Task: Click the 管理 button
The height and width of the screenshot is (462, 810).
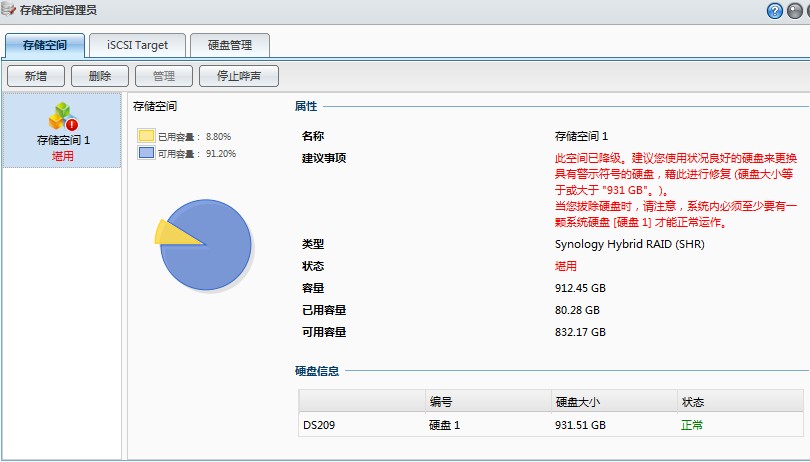Action: pos(164,76)
